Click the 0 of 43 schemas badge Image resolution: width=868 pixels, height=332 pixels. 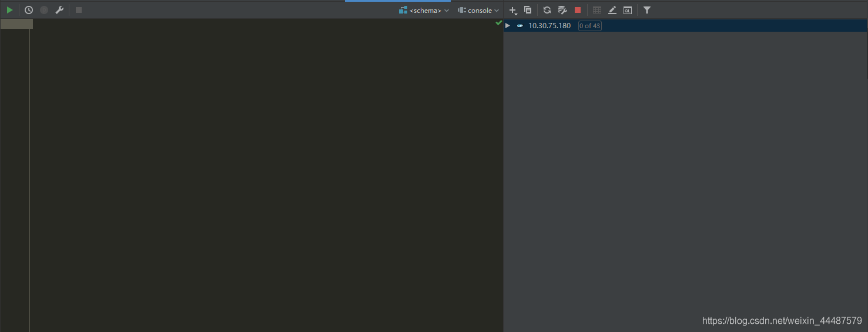590,26
